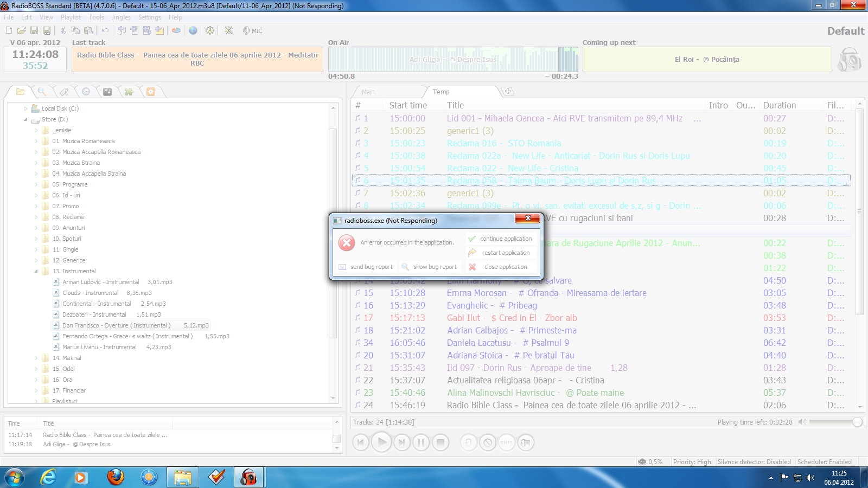
Task: Undo last action in toolbar
Action: pyautogui.click(x=105, y=30)
